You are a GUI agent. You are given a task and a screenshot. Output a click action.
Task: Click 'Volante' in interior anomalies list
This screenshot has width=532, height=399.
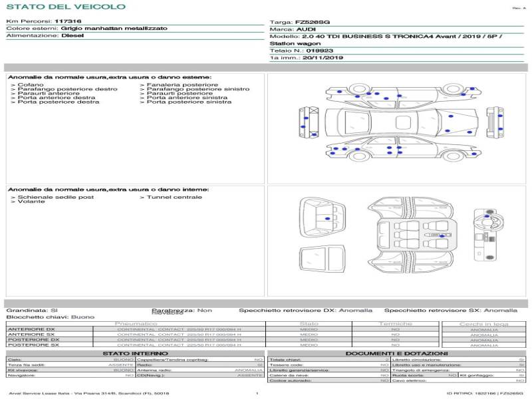pyautogui.click(x=31, y=201)
